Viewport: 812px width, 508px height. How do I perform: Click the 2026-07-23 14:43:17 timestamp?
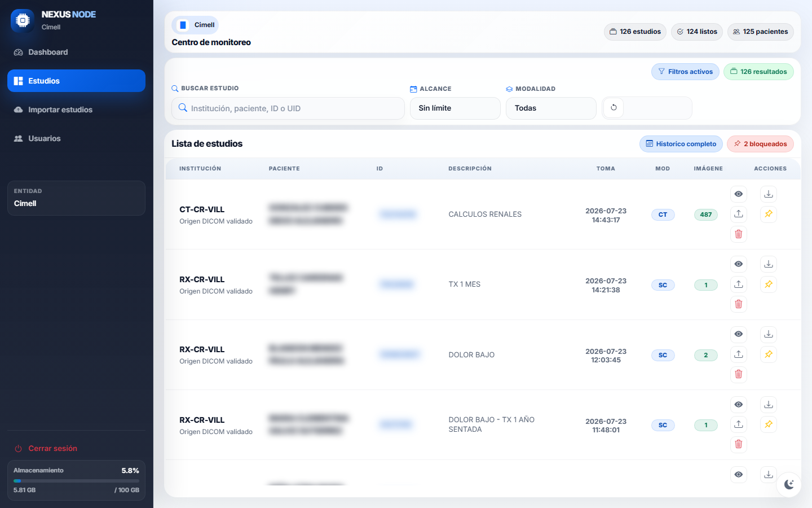[606, 216]
